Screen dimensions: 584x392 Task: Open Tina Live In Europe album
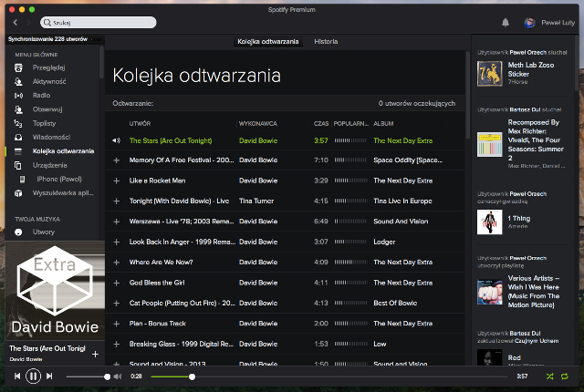(x=402, y=201)
